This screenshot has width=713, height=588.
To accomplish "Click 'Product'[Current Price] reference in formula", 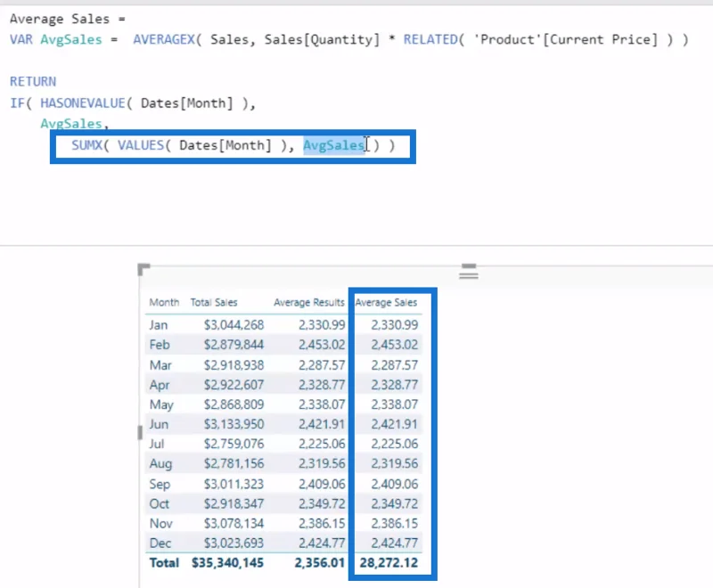I will [566, 39].
